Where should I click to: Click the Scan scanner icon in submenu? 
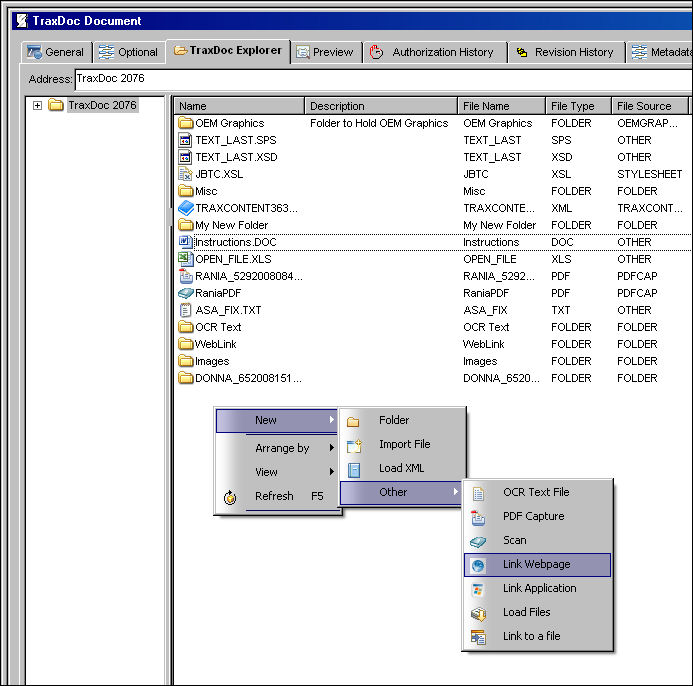pos(478,541)
